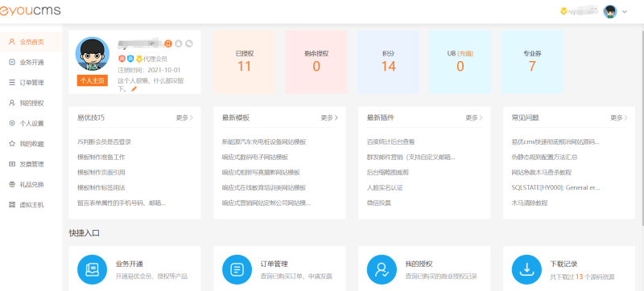Image resolution: width=644 pixels, height=291 pixels.
Task: Go to 订单管理 in the sidebar
Action: (x=31, y=83)
